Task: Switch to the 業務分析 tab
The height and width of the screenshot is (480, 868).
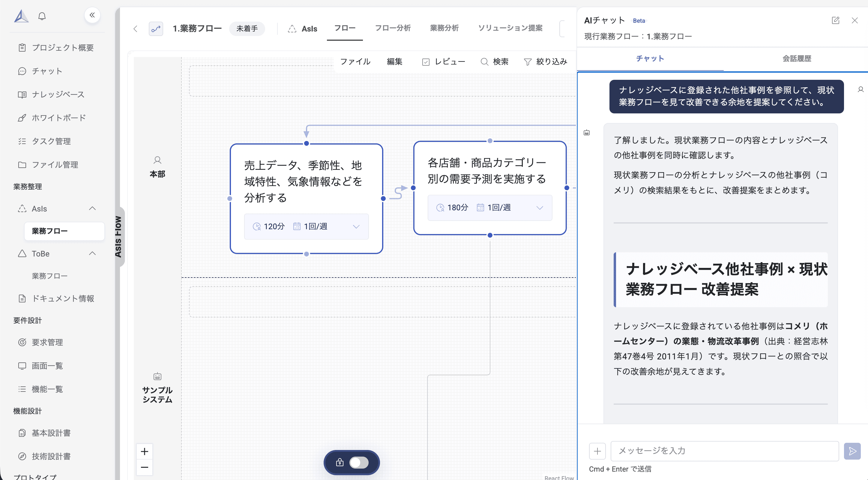Action: point(444,28)
